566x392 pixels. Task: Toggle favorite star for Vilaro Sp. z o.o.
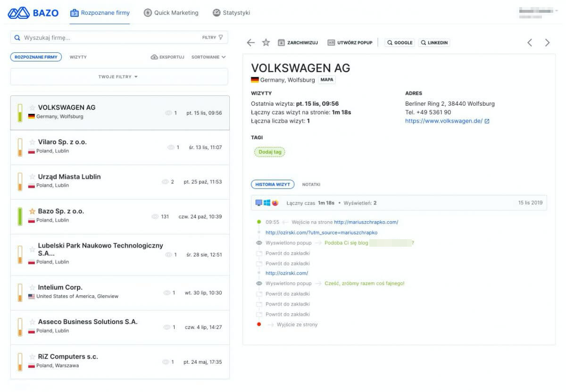coord(33,142)
